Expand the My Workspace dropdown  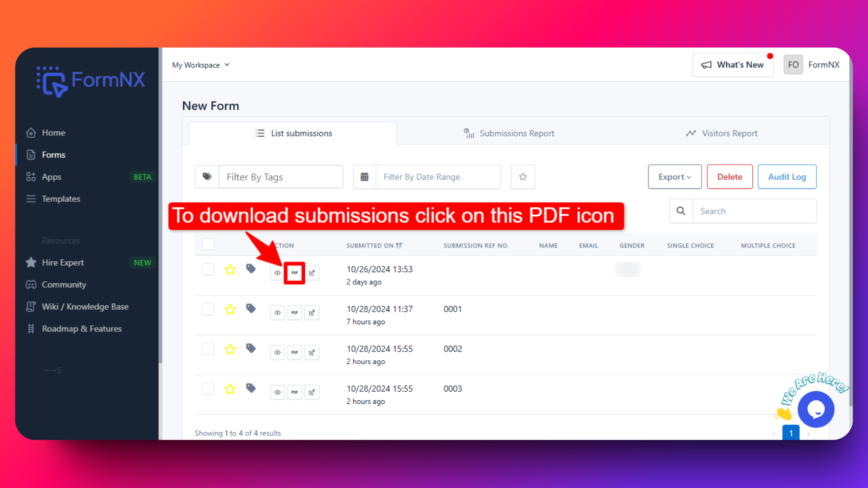[x=201, y=65]
